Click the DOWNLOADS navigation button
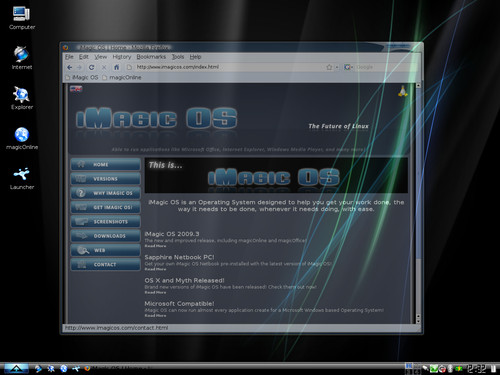Screen dimensions: 500x375 pyautogui.click(x=105, y=236)
